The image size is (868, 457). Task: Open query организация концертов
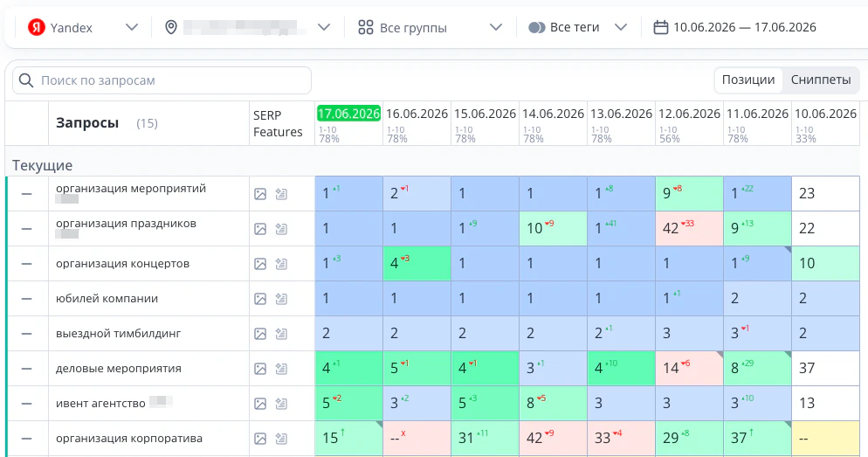coord(122,264)
